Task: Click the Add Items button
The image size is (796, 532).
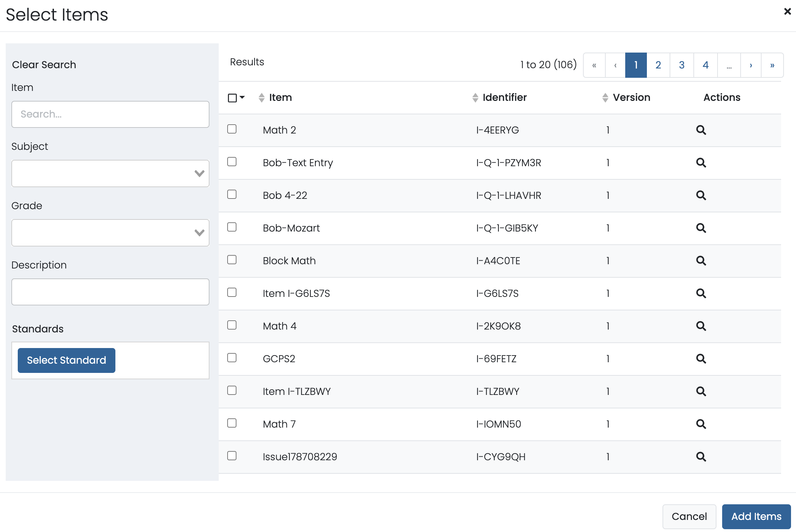Action: pyautogui.click(x=756, y=516)
